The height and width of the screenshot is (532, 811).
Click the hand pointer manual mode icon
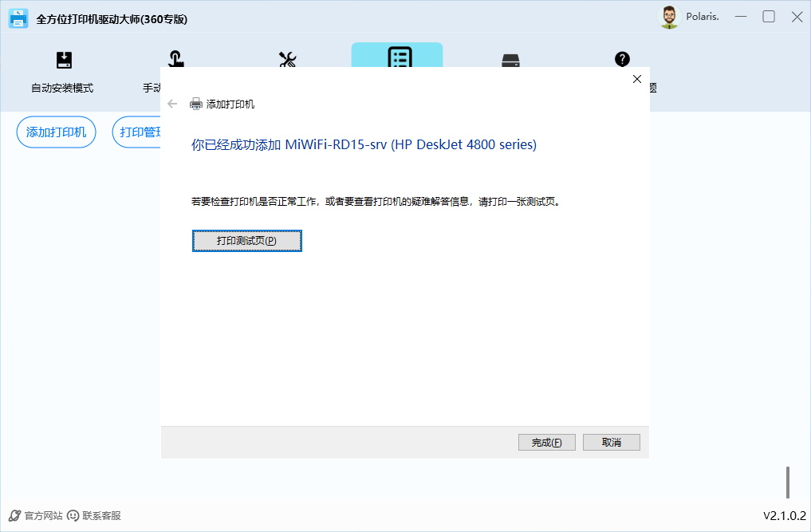point(175,60)
